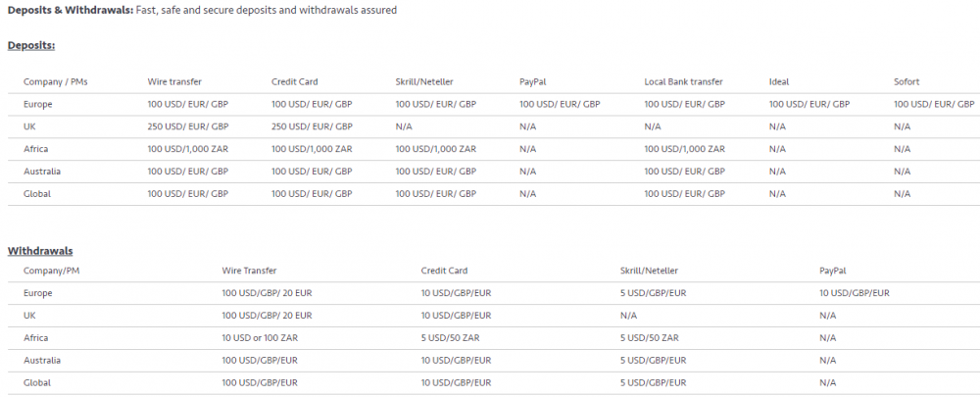Click the Skrill/Neteller deposit column header
Screen dimensions: 980x397
(424, 82)
